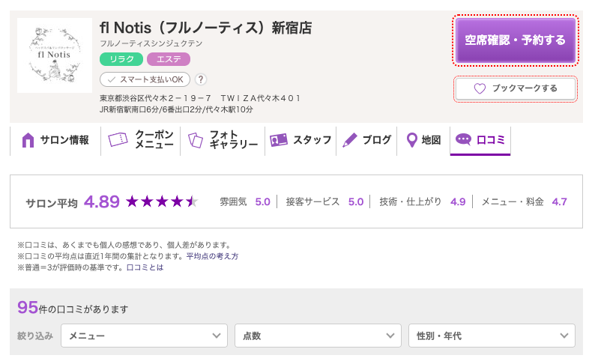This screenshot has height=364, width=592.
Task: Click the coupon ticket icon
Action: (118, 140)
